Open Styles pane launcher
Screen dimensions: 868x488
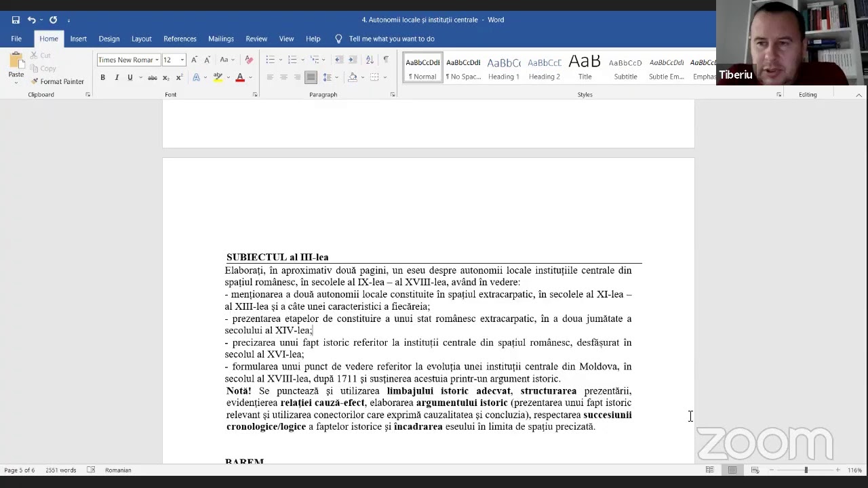pos(778,94)
